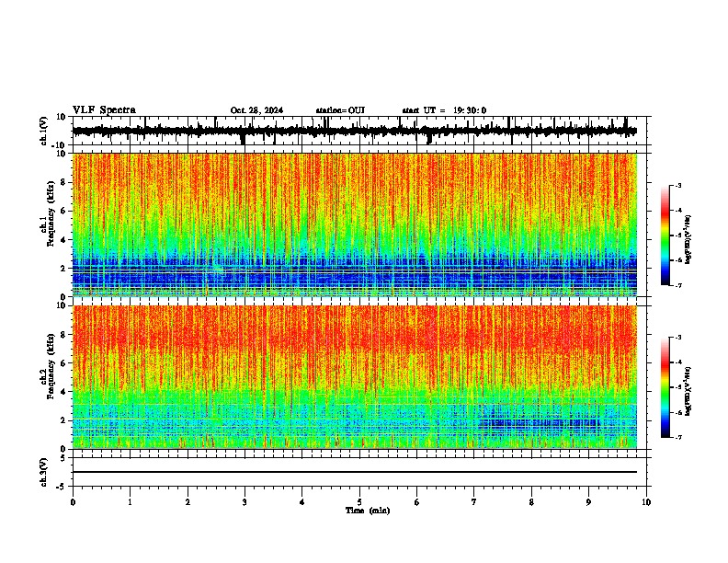Select the date text "Oct. 28, 2024"

[x=256, y=110]
